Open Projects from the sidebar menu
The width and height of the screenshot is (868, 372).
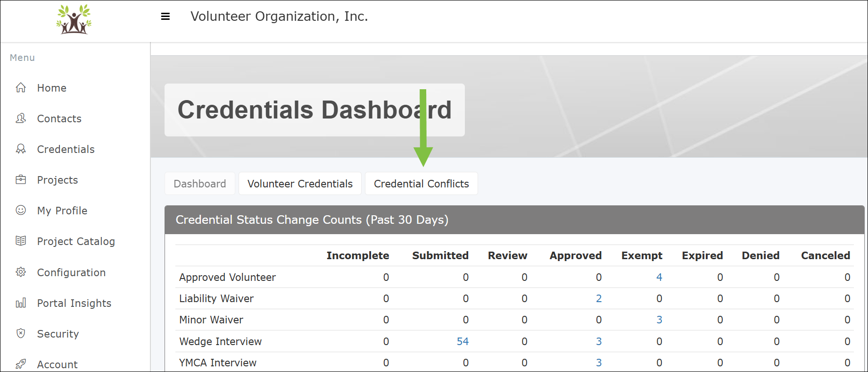click(x=58, y=180)
